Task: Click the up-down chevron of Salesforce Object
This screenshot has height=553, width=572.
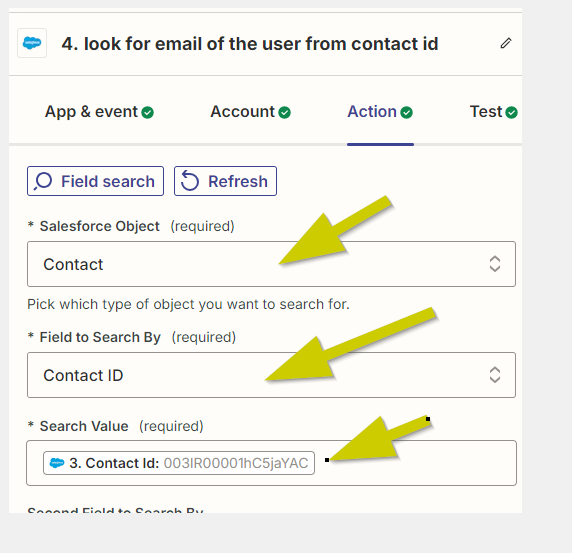Action: [495, 264]
